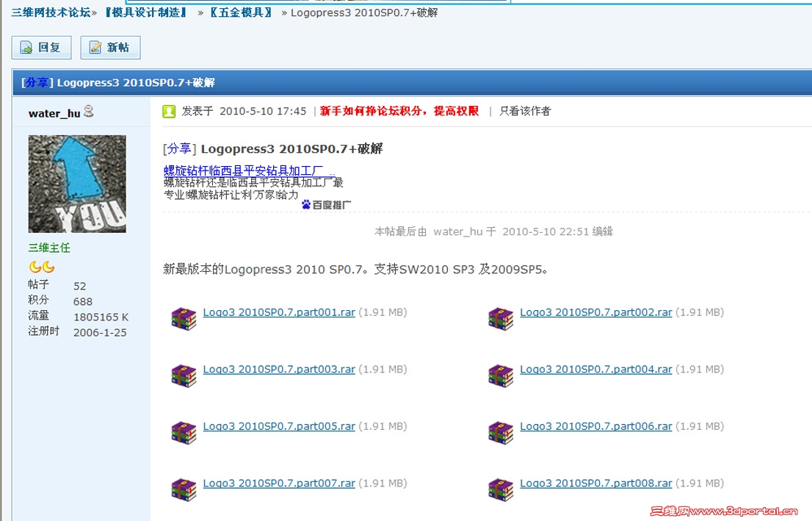The image size is (812, 521).
Task: Download Logo3 2010SP0.7.part003.rar
Action: click(x=279, y=369)
